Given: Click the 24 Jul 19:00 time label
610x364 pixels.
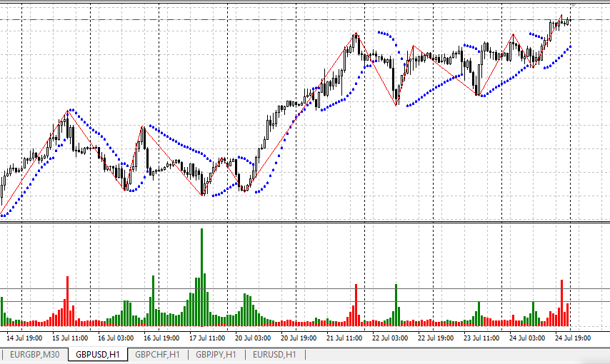Looking at the screenshot, I should [x=573, y=338].
